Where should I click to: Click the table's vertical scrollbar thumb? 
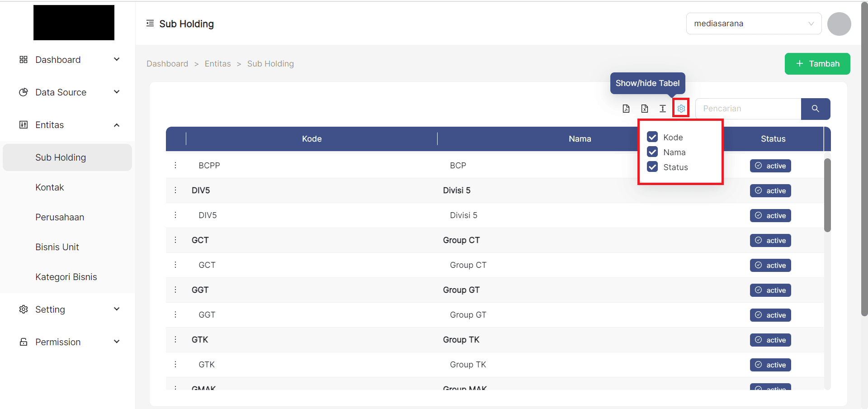(827, 195)
